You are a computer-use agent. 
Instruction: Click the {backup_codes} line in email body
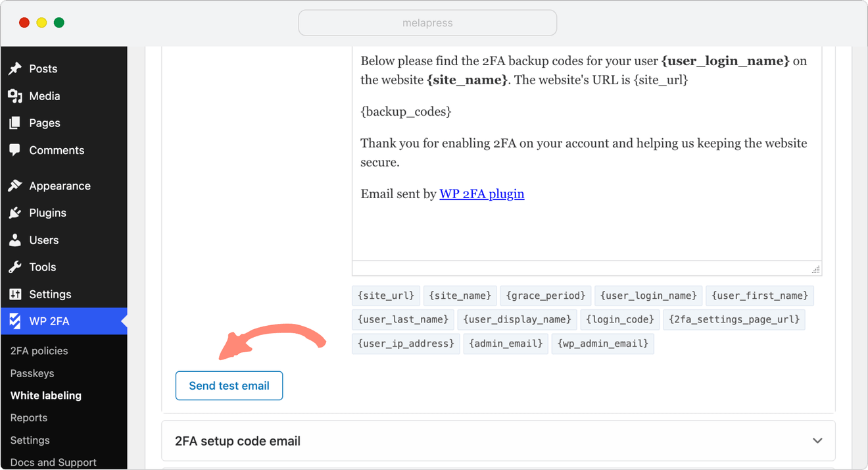pyautogui.click(x=406, y=111)
